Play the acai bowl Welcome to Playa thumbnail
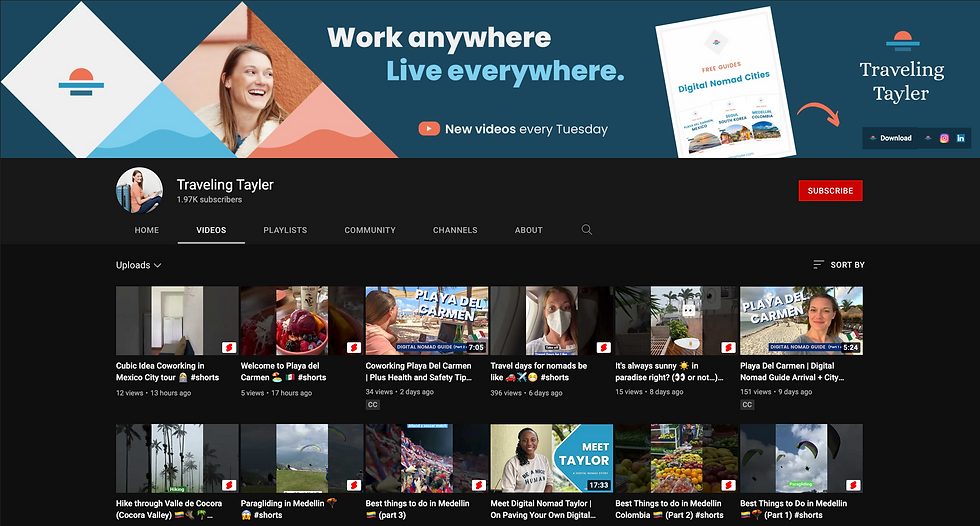This screenshot has height=526, width=980. click(302, 320)
